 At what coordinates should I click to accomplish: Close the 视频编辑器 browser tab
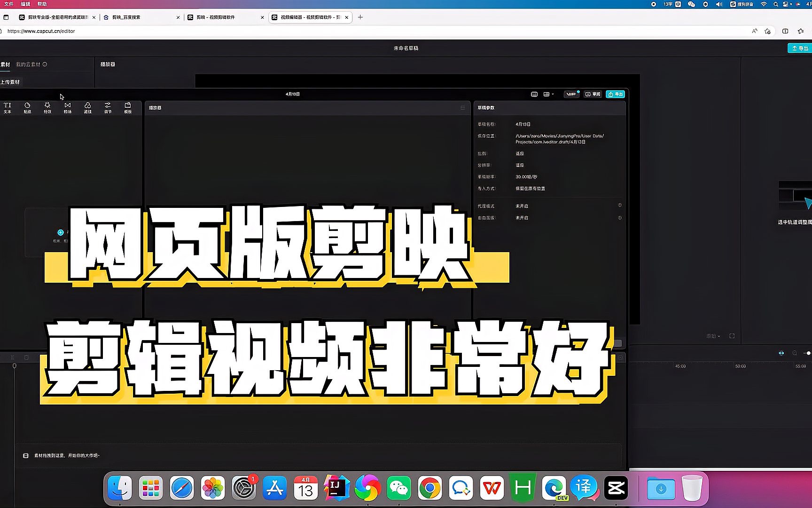pos(347,17)
